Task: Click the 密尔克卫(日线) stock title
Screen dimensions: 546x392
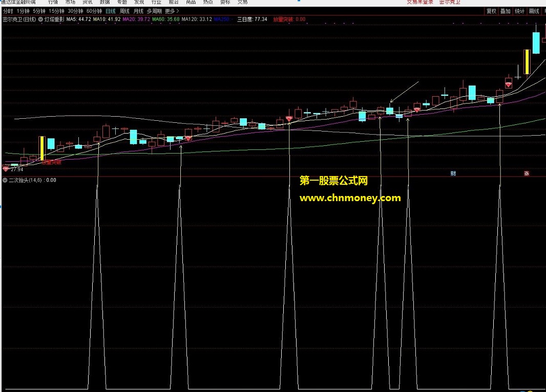Action: (19, 19)
